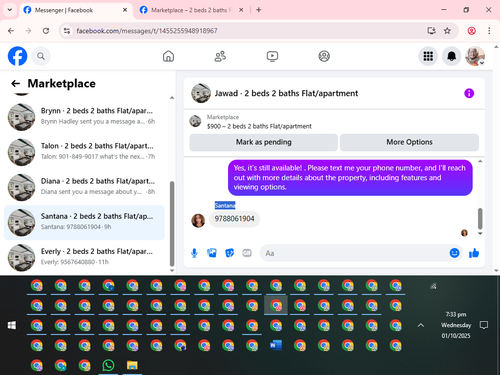The width and height of the screenshot is (500, 375).
Task: Install app icon in address bar
Action: [431, 31]
